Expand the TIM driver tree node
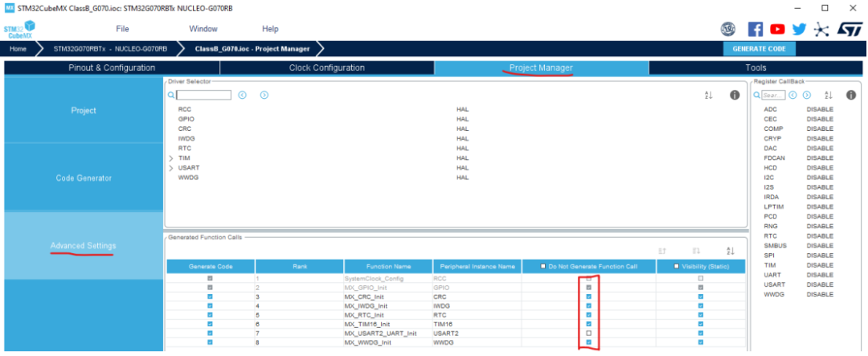 (171, 158)
